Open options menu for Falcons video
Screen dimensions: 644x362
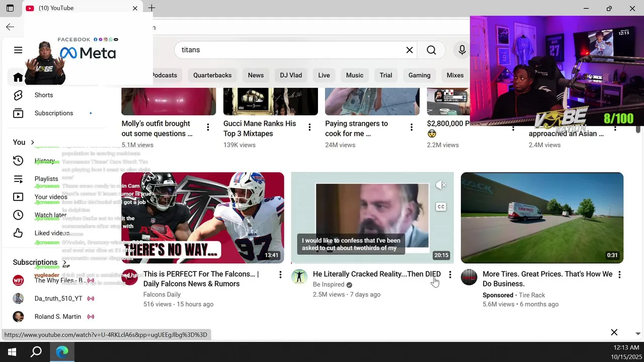[x=280, y=275]
